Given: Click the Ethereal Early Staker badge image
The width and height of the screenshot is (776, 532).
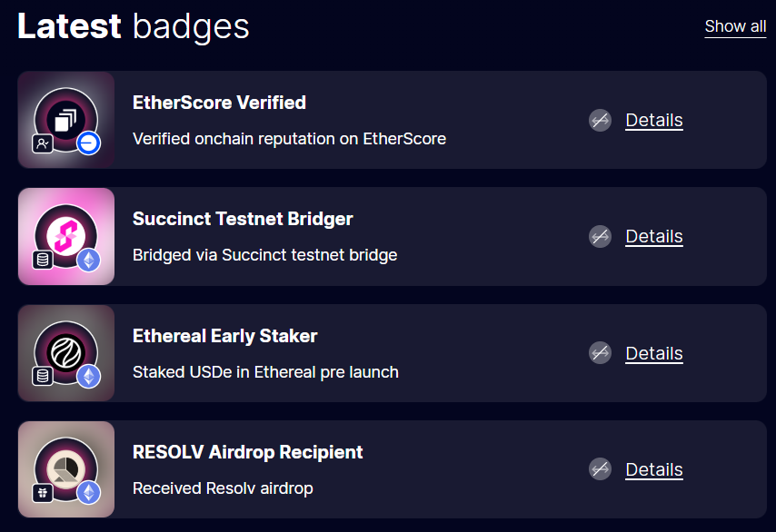Looking at the screenshot, I should [66, 353].
